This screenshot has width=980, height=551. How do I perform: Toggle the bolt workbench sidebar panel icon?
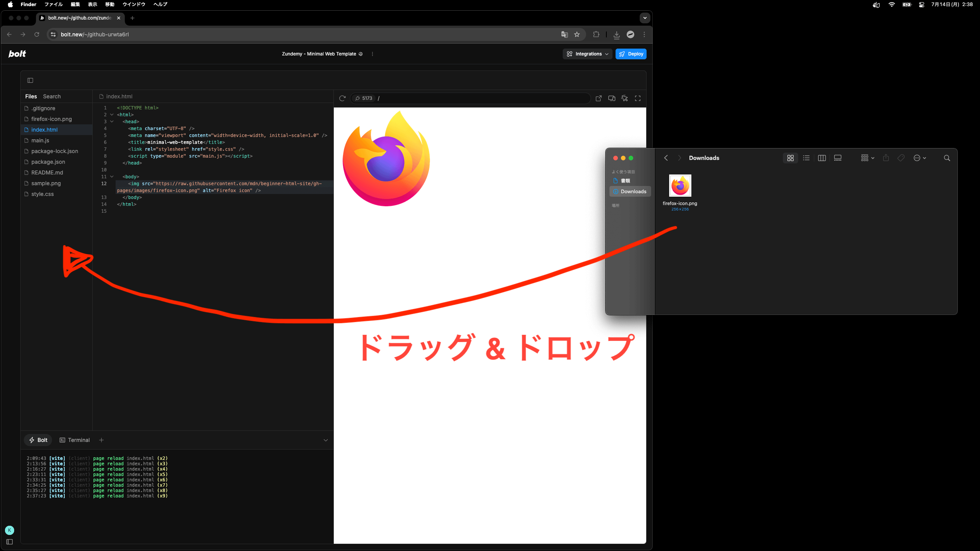[30, 80]
